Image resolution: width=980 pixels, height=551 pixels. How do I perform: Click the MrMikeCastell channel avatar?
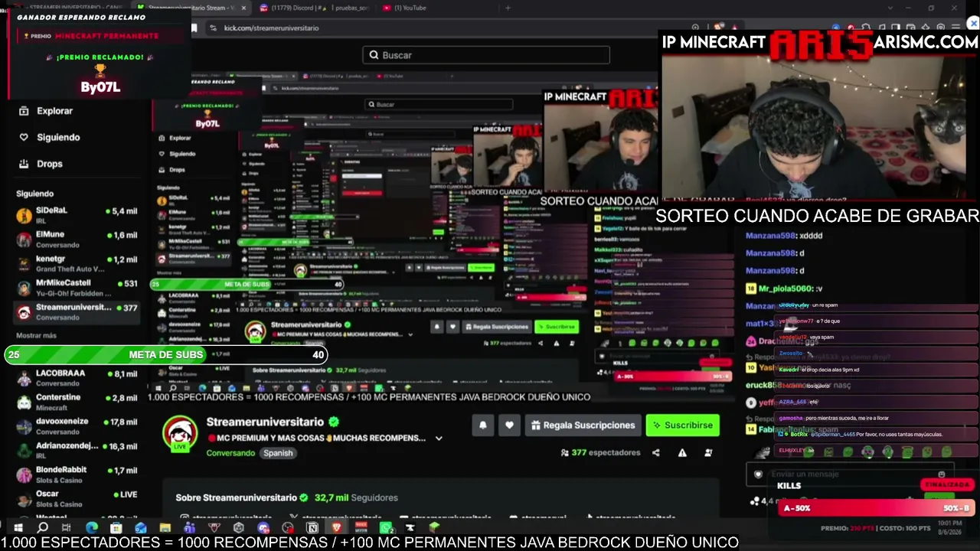tap(24, 289)
